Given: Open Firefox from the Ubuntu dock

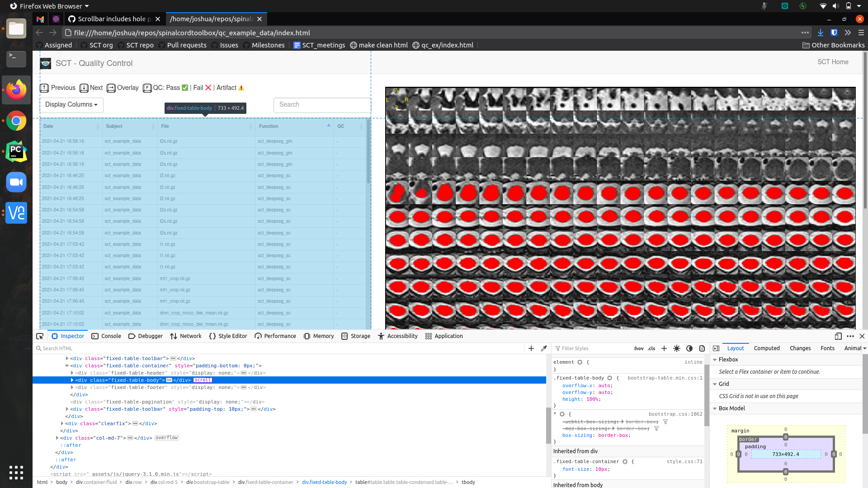Looking at the screenshot, I should (x=16, y=90).
